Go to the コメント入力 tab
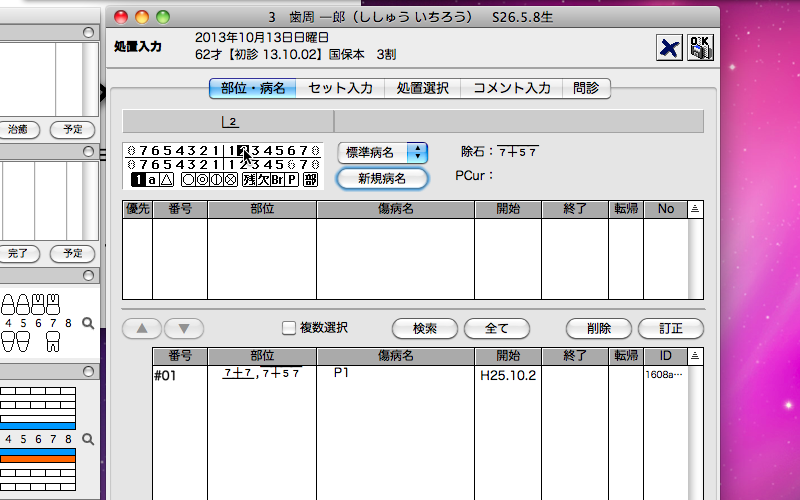 (x=512, y=88)
